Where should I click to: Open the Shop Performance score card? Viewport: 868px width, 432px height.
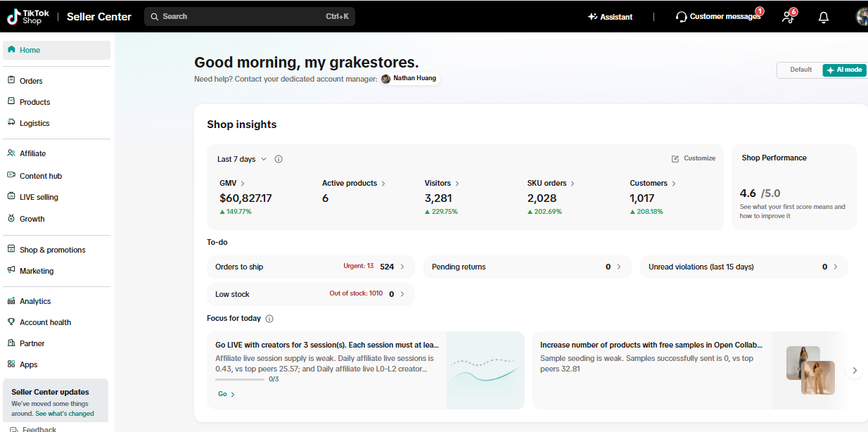coord(794,187)
